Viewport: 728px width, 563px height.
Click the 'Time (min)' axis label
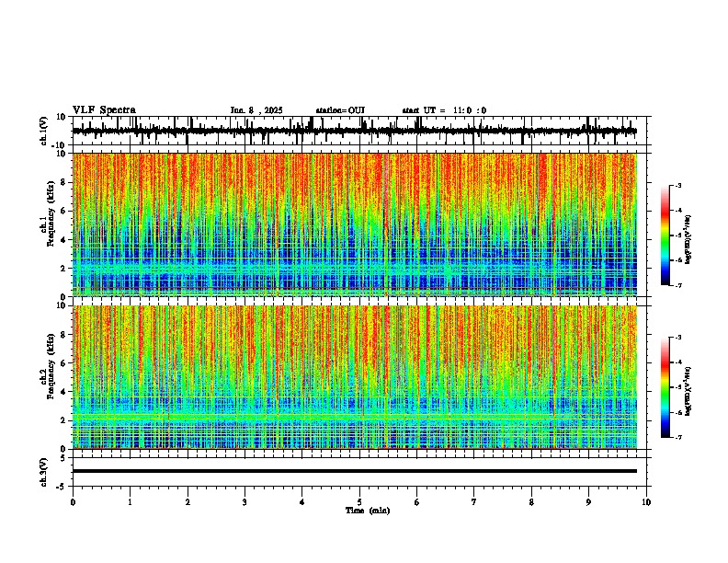[368, 511]
